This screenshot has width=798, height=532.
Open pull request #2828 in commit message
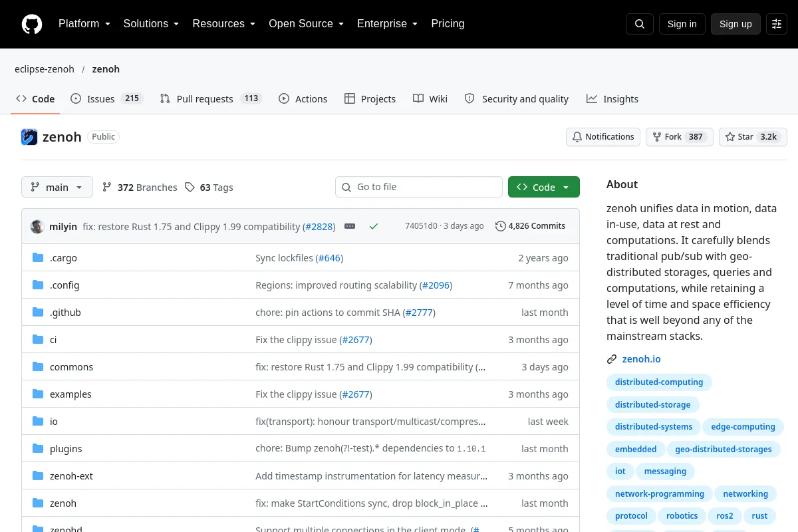[x=319, y=227]
